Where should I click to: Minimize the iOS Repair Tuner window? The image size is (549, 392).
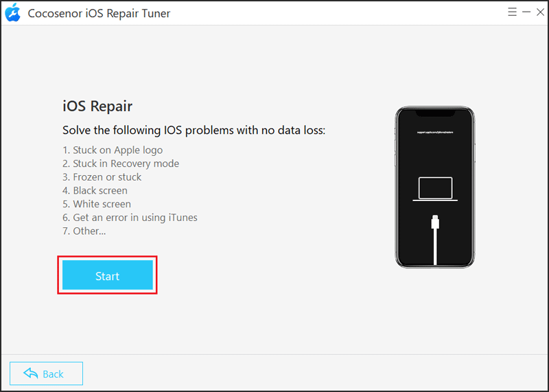526,12
